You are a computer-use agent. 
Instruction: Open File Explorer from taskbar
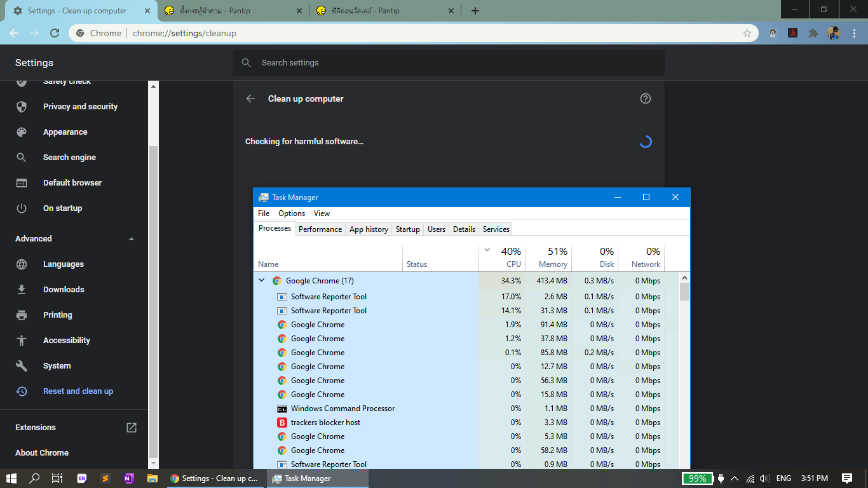point(153,478)
